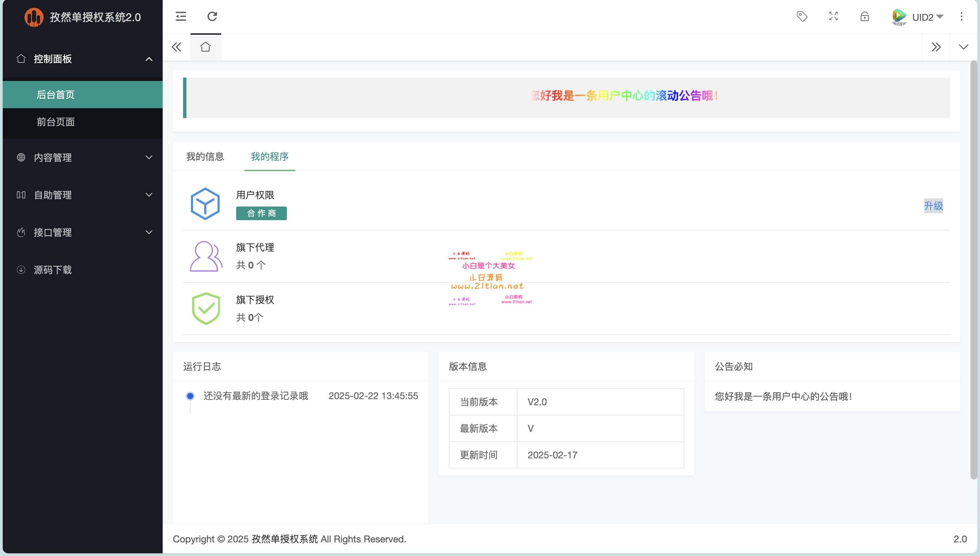Collapse the 控制面板 menu arrow
This screenshot has width=980, height=556.
[x=149, y=59]
